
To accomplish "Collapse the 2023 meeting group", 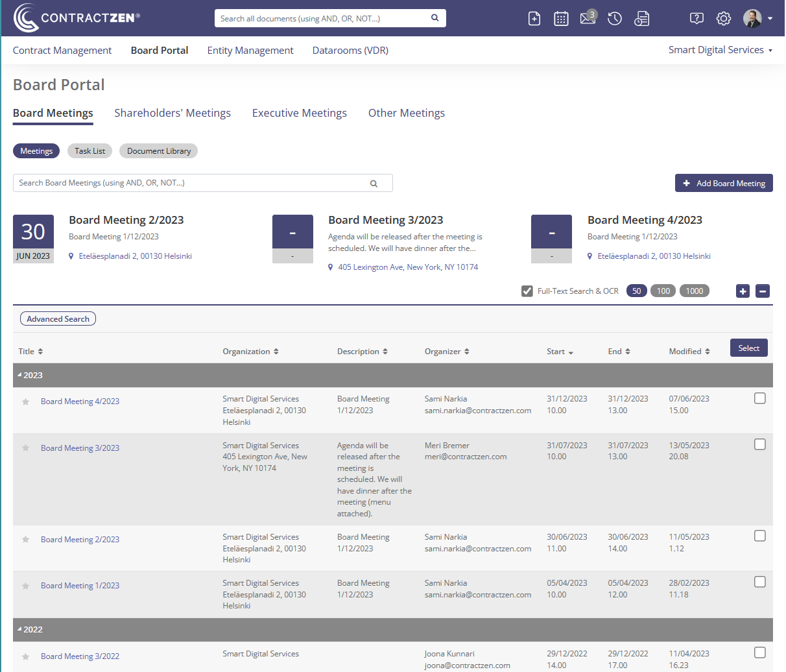I will (x=19, y=375).
